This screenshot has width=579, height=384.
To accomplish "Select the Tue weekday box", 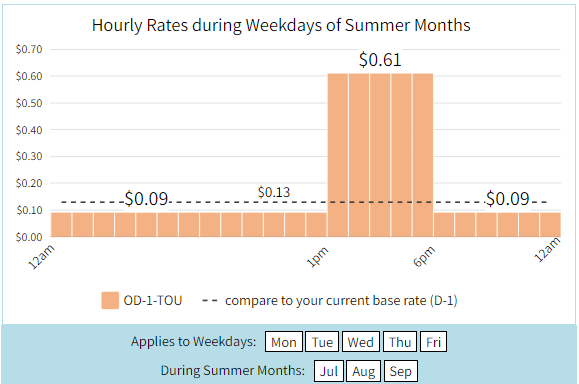I will (x=322, y=342).
